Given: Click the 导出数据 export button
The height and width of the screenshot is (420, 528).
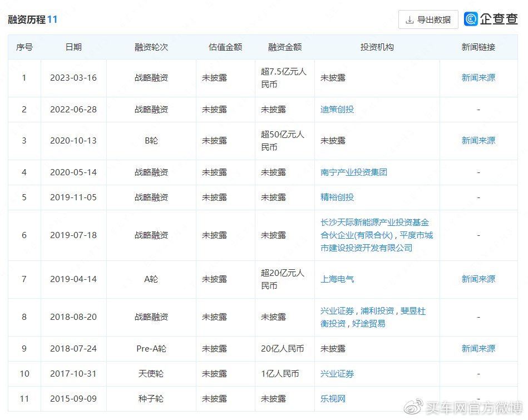Looking at the screenshot, I should (428, 19).
